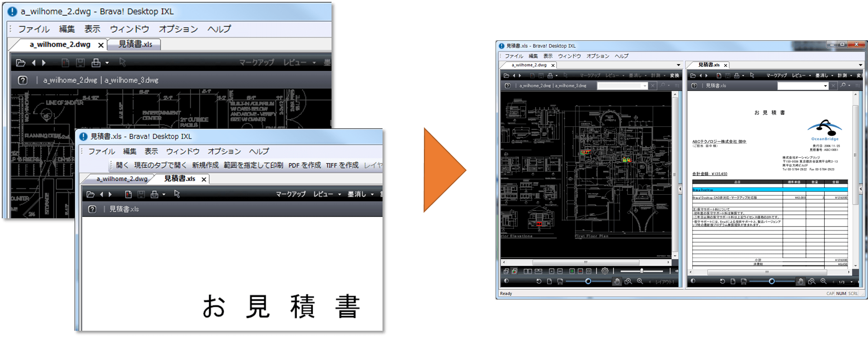This screenshot has width=868, height=337.
Task: Toggle overlay-differences compare mode, highlighted icon
Action: point(514,271)
